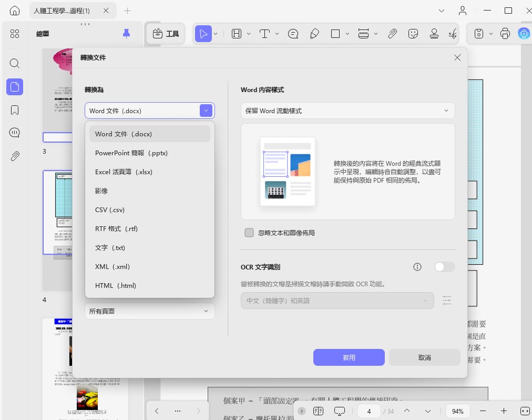The width and height of the screenshot is (532, 420).
Task: Expand the highlight tool options arrow
Action: [x=249, y=34]
